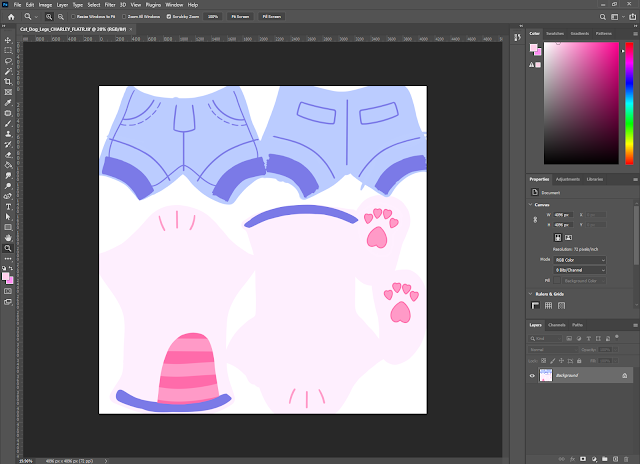This screenshot has height=464, width=640.
Task: Select the Lasso tool
Action: pos(8,61)
